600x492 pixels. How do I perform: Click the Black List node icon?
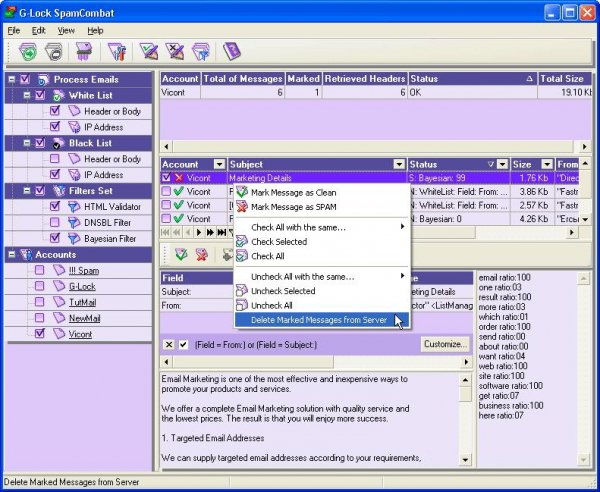click(58, 143)
